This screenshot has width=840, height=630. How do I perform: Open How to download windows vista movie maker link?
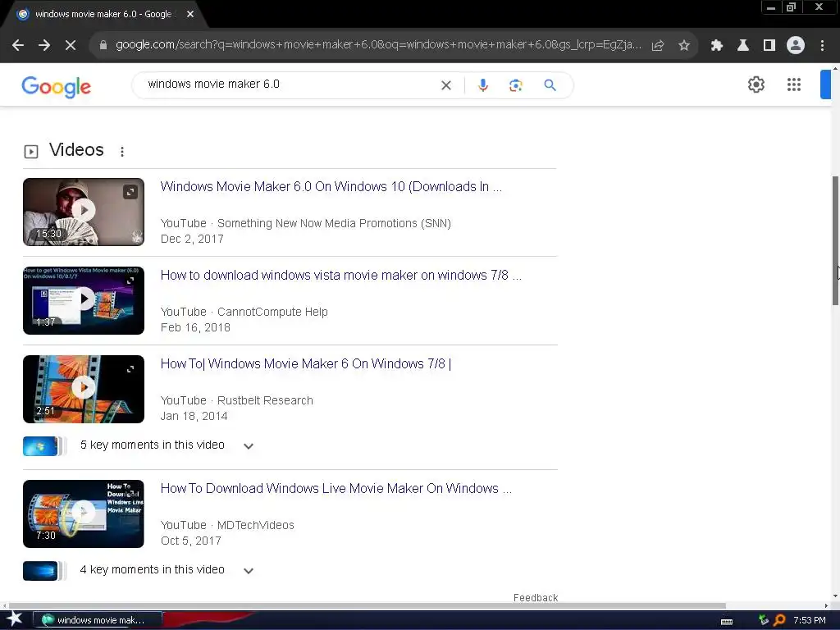click(340, 276)
